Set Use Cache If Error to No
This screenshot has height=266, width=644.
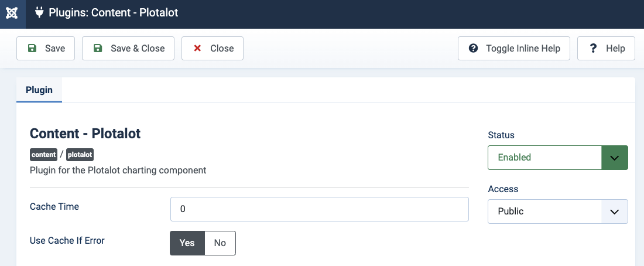pyautogui.click(x=220, y=243)
